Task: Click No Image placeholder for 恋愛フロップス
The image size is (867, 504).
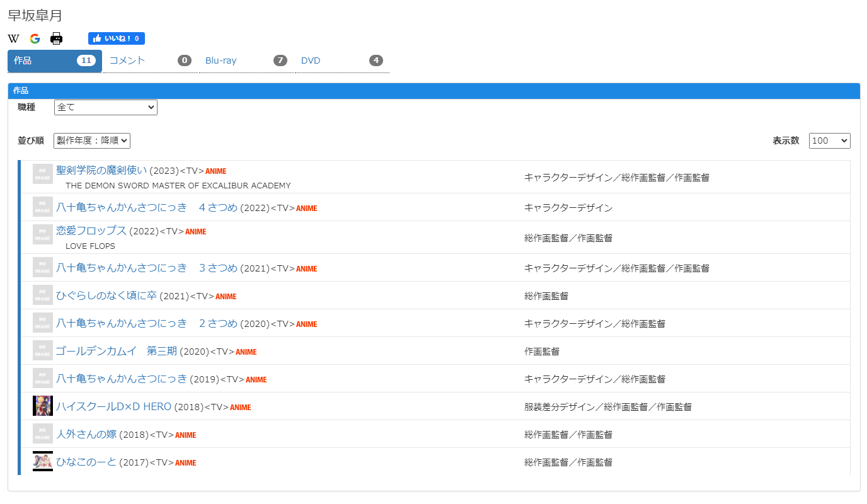Action: pos(43,234)
